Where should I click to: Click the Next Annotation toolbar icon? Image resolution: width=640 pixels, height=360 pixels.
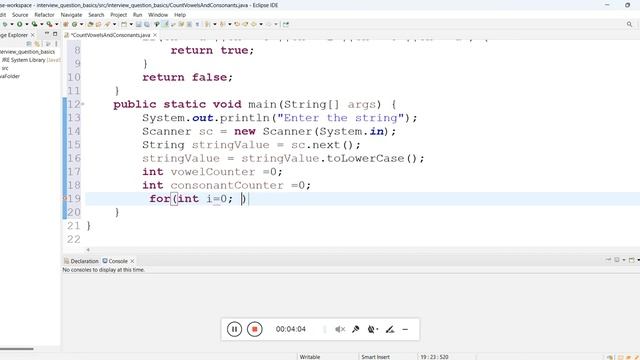(207, 24)
